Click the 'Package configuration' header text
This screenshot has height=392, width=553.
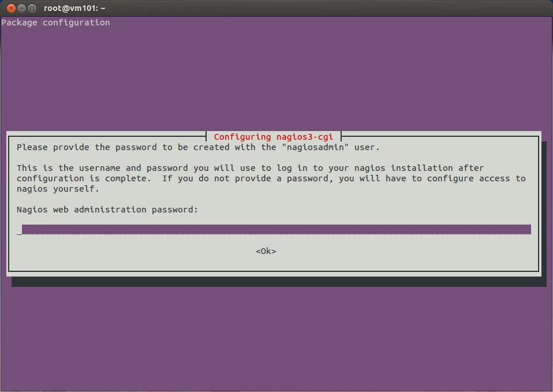coord(56,23)
